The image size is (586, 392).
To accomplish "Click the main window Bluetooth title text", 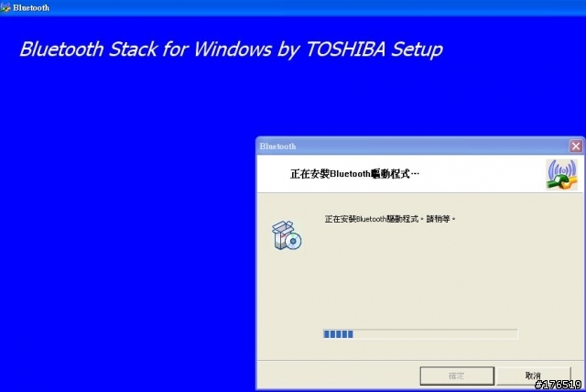I will [31, 7].
